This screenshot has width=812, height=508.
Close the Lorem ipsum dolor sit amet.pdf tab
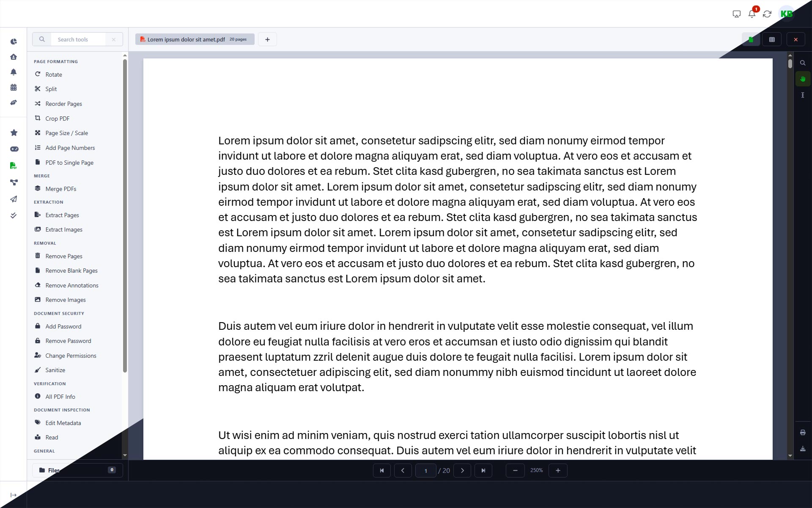pyautogui.click(x=796, y=39)
